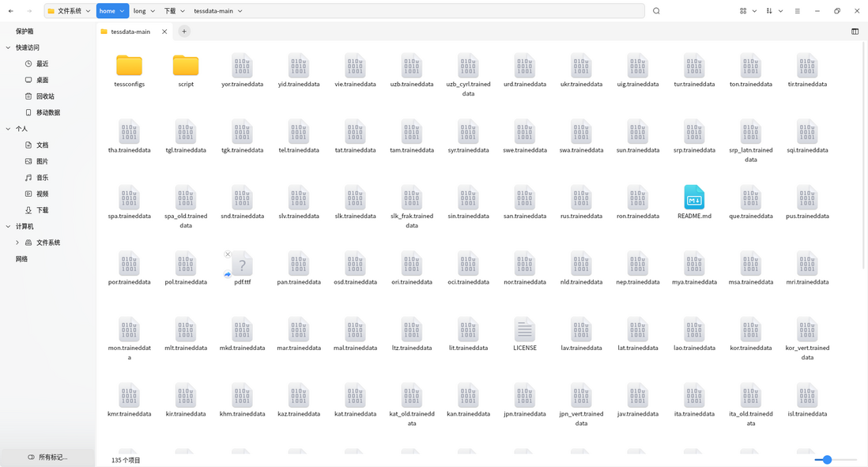The width and height of the screenshot is (868, 467).
Task: Click the back navigation arrow
Action: tap(11, 11)
